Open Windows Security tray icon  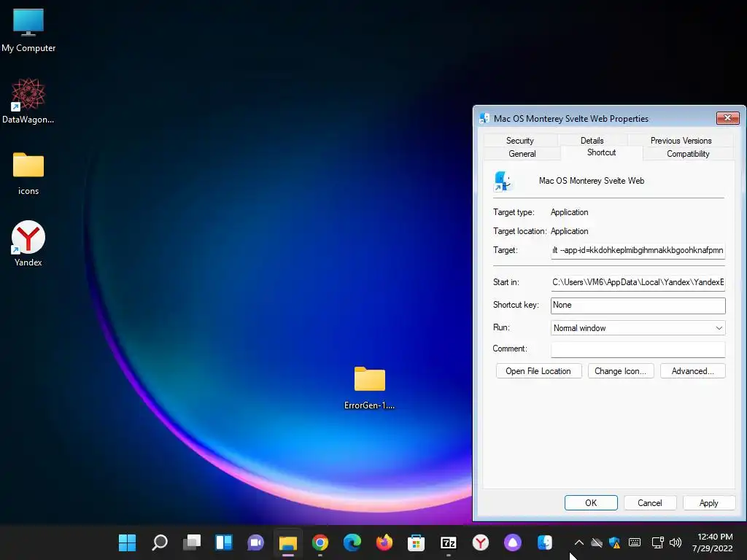(x=614, y=542)
